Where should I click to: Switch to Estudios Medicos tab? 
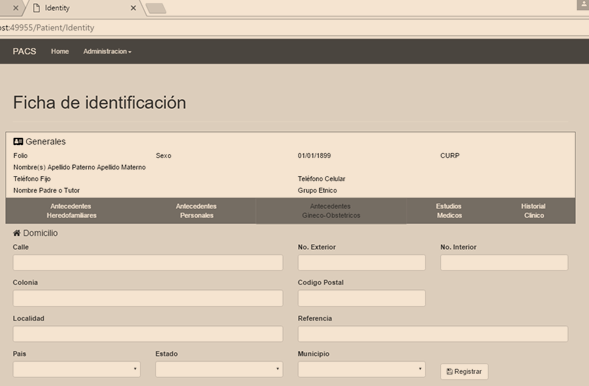point(449,211)
